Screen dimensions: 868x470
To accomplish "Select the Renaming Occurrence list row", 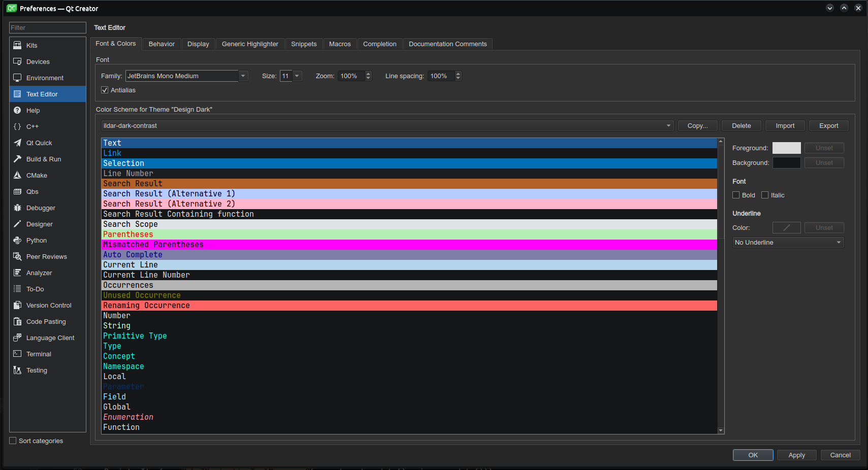I will click(x=409, y=305).
